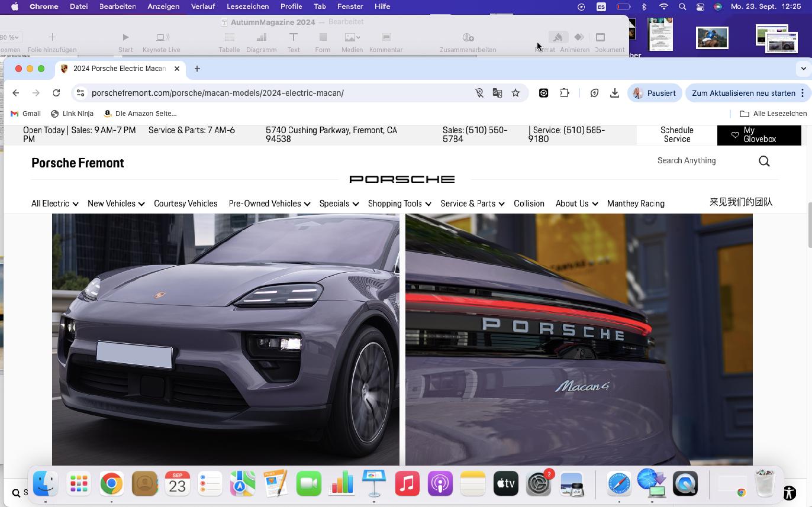Open Calendar from the Dock
812x507 pixels.
(177, 484)
